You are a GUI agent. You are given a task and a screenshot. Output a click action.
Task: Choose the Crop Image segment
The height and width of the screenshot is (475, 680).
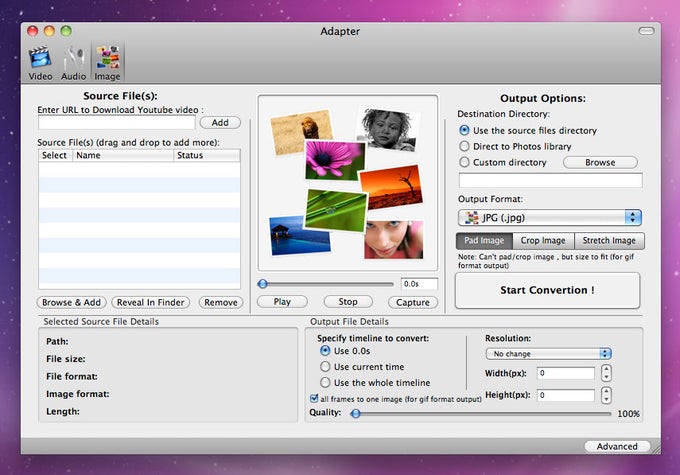(543, 240)
